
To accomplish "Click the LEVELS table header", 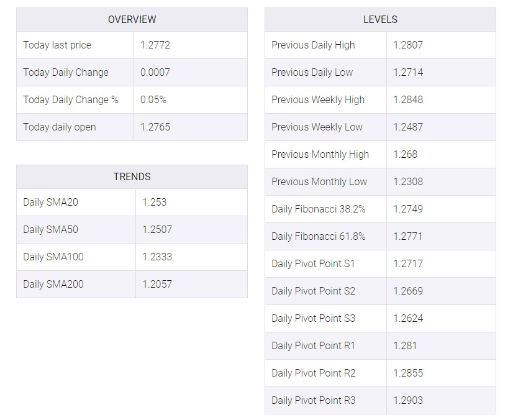I will coord(380,20).
